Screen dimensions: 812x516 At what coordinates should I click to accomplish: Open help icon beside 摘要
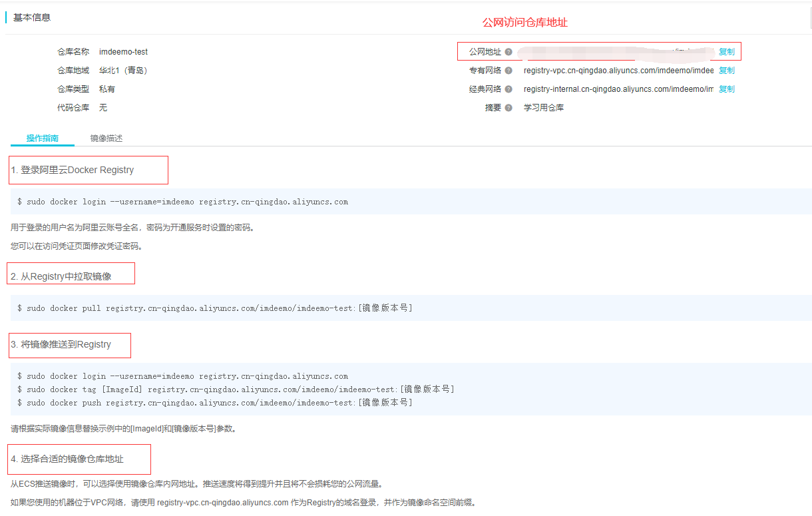(x=508, y=108)
